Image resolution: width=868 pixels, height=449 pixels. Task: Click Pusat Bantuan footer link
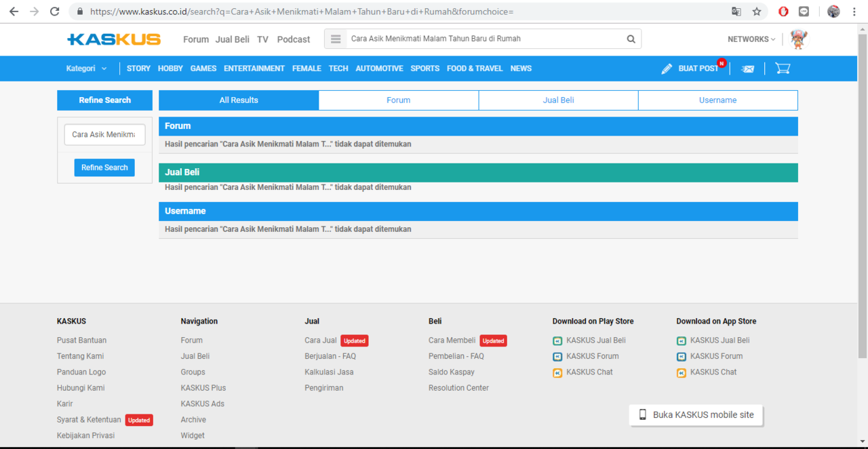pyautogui.click(x=81, y=340)
